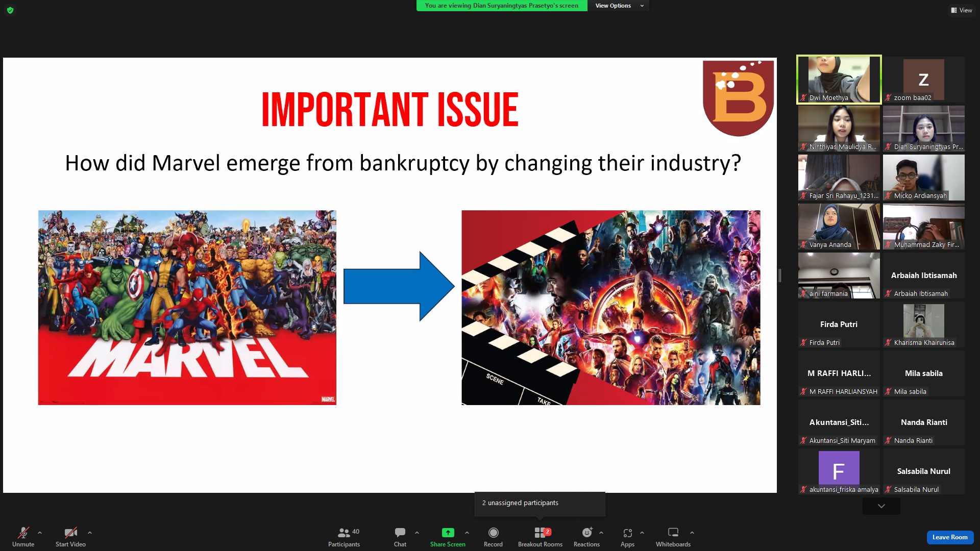Click the muted mic icon on Nanda Rianti
980x551 pixels.
coord(889,441)
